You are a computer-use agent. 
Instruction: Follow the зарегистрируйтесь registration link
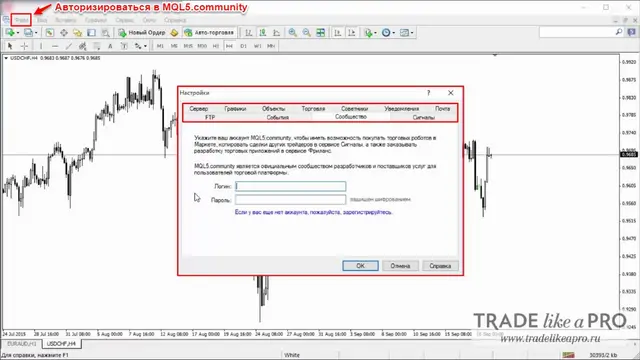click(x=367, y=212)
